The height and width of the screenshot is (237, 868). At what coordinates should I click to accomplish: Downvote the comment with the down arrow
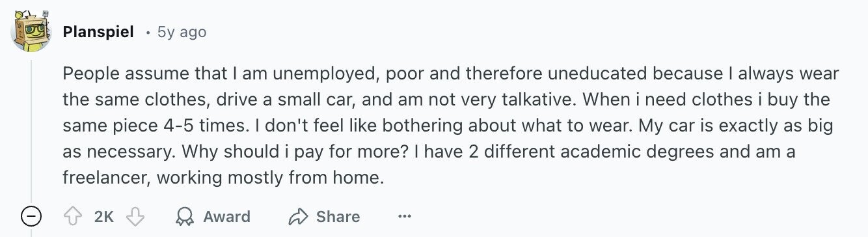(134, 216)
